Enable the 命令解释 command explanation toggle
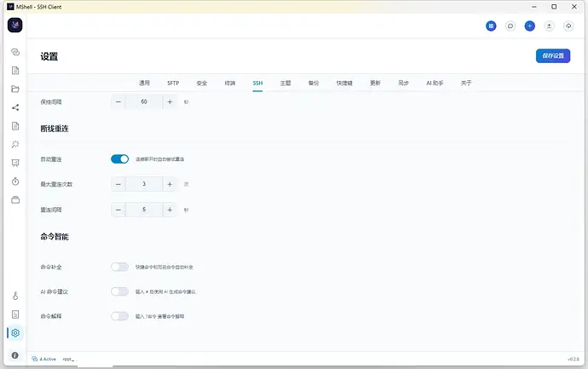 [119, 316]
